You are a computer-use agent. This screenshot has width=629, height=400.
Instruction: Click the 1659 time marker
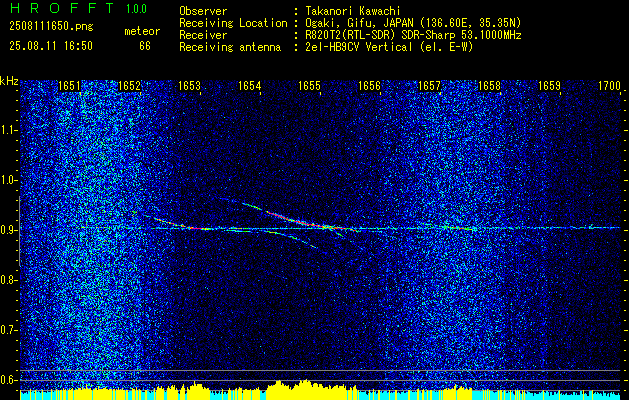(x=549, y=85)
